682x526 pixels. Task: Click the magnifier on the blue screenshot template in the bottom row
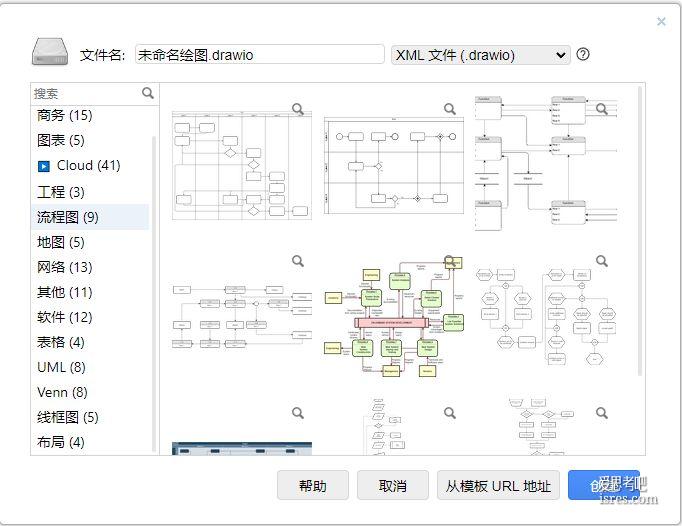tap(298, 413)
